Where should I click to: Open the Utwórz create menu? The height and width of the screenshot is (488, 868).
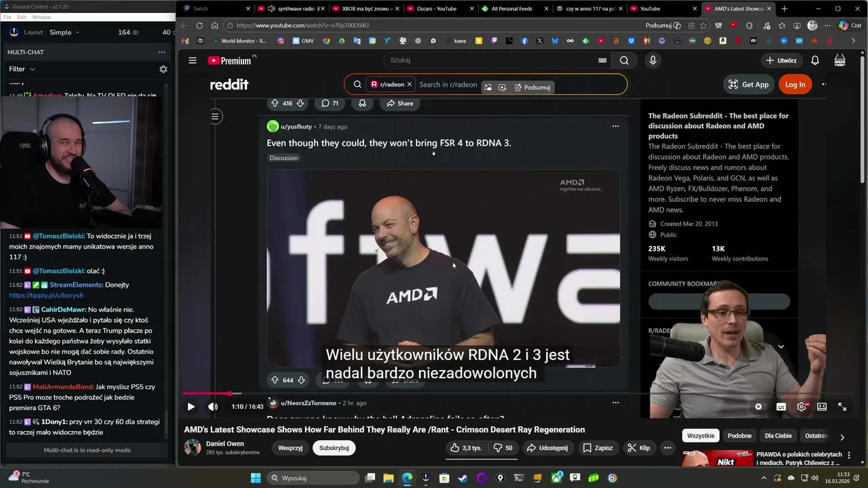click(781, 60)
